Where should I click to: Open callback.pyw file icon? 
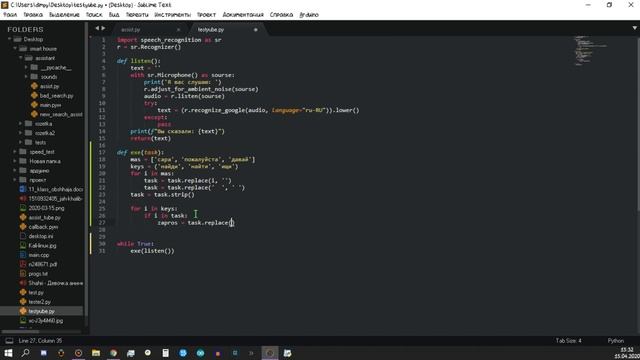click(x=23, y=227)
